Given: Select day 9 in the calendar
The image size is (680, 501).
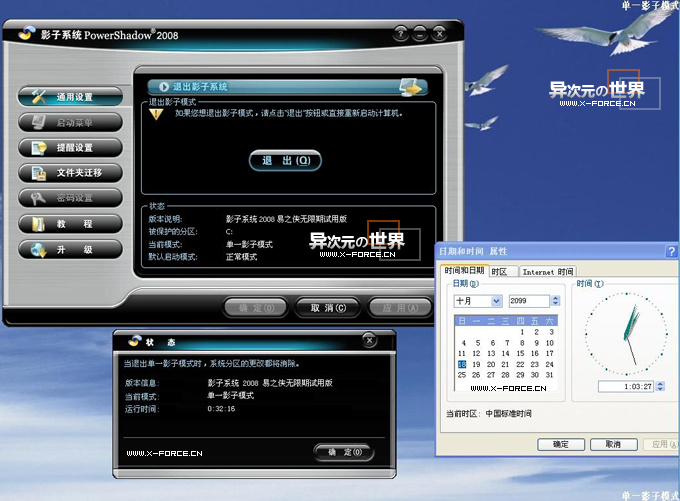Looking at the screenshot, I should (x=536, y=343).
